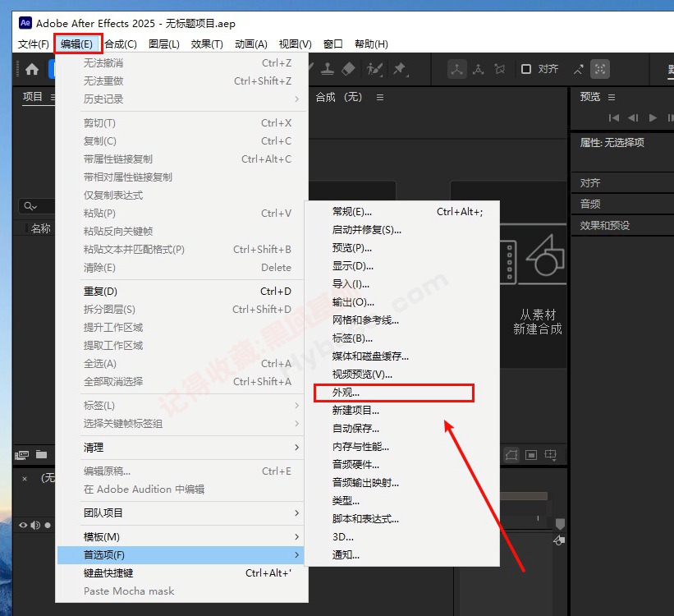Expand the 对齐 panel
Image resolution: width=674 pixels, height=616 pixels.
[x=589, y=183]
